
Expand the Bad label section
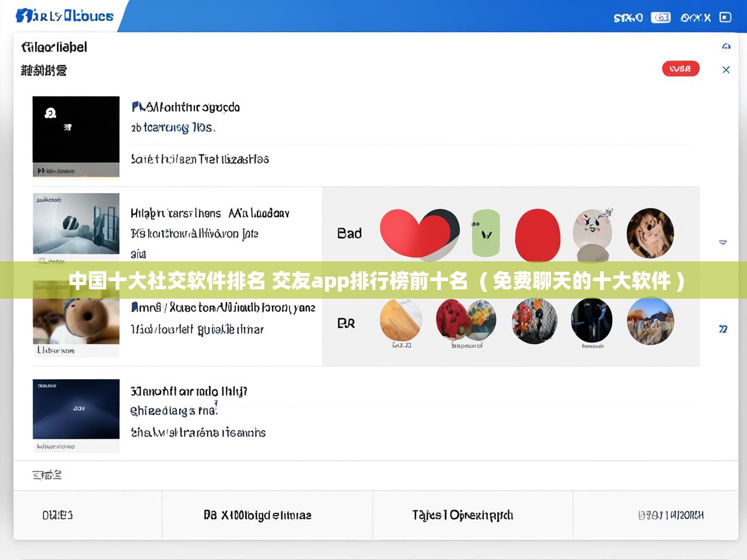(350, 233)
